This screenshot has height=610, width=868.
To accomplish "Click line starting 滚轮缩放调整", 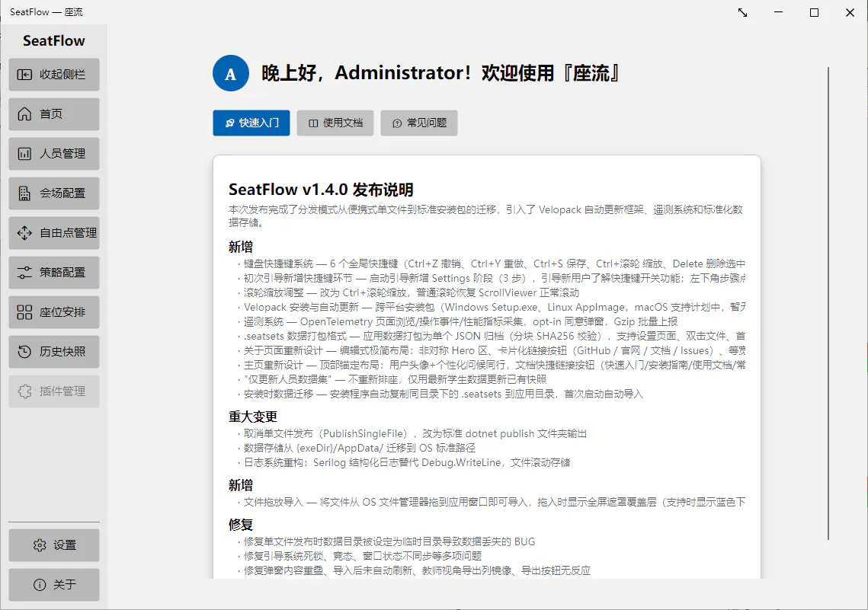I will point(408,292).
